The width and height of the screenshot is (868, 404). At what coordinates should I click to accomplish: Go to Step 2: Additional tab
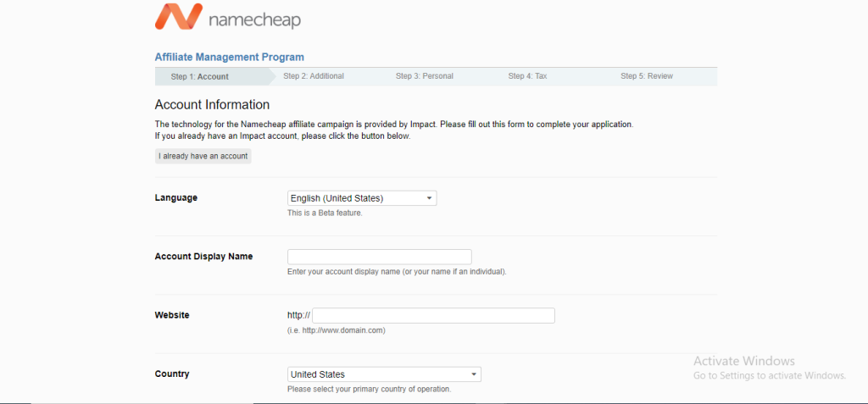pyautogui.click(x=314, y=76)
